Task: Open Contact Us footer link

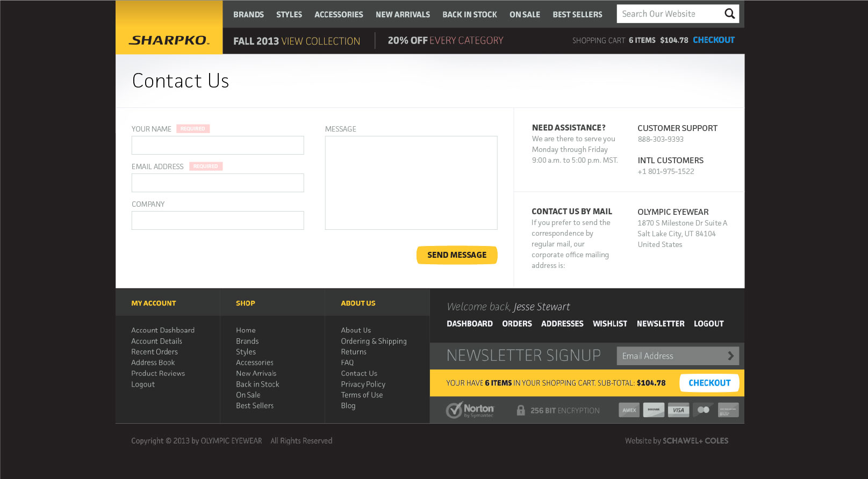Action: (359, 373)
